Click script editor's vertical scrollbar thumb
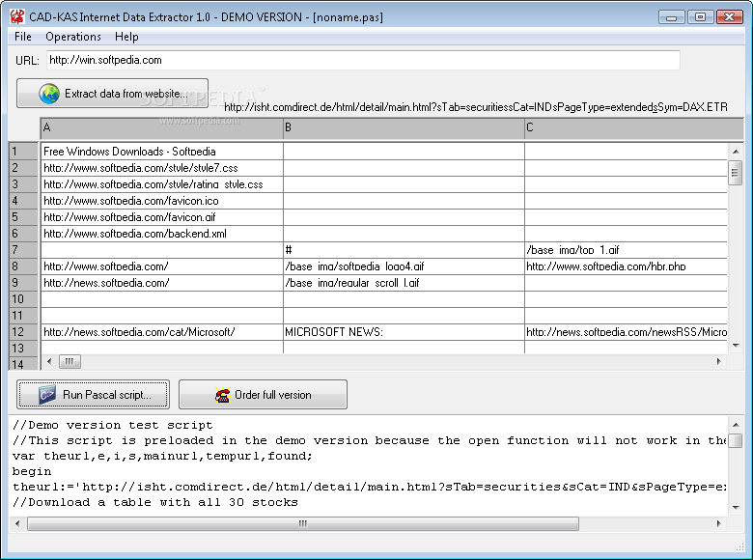Viewport: 753px width, 560px height. tap(736, 440)
